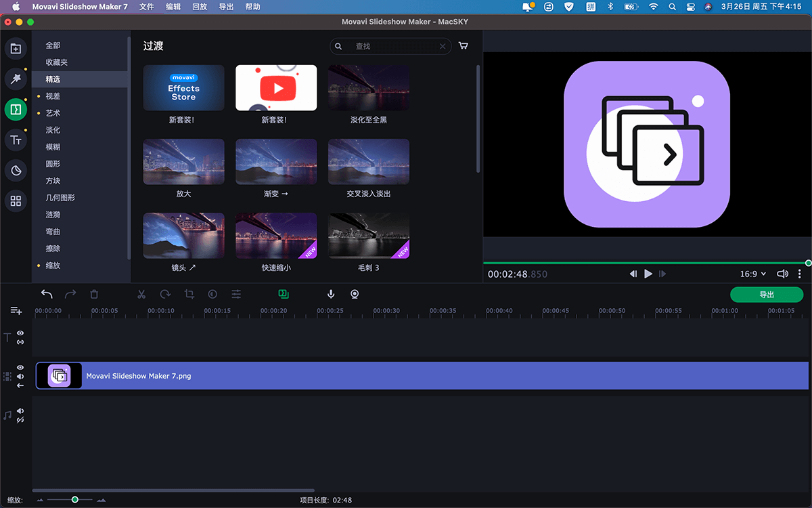Delete selected clip with trash icon
The width and height of the screenshot is (812, 508).
94,294
